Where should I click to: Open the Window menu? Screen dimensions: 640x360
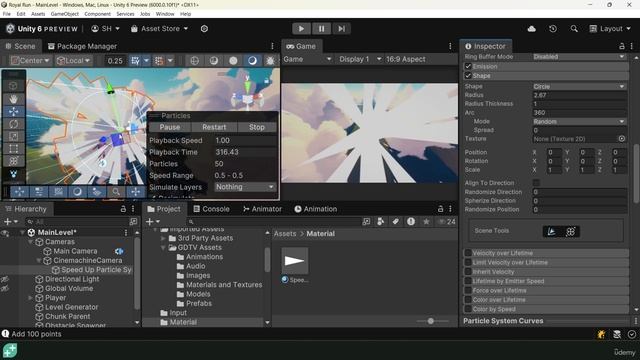coord(165,14)
